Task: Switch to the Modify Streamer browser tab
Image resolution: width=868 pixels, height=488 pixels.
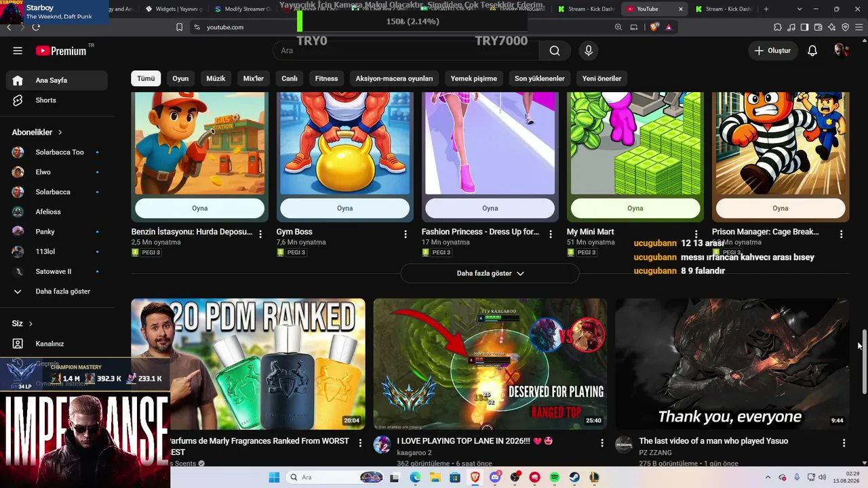Action: pyautogui.click(x=242, y=9)
